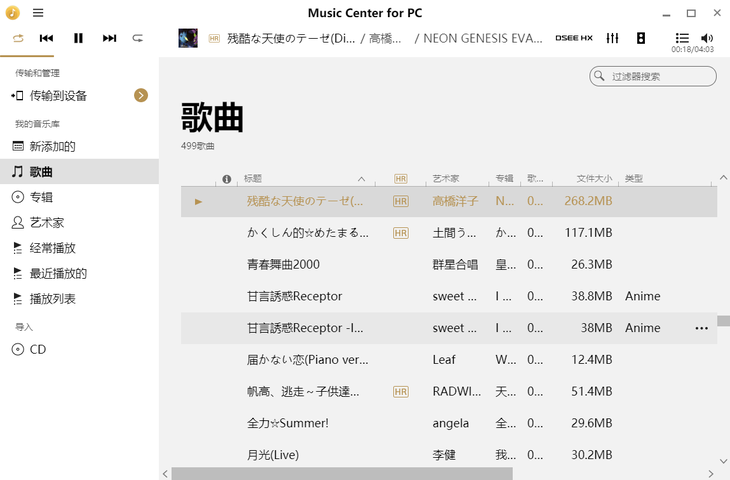Viewport: 730px width, 480px height.
Task: Open 新添加的 recently added
Action: click(79, 146)
